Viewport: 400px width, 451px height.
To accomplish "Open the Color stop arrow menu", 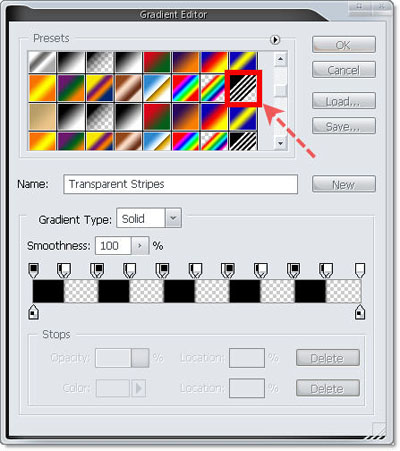I will coord(138,388).
